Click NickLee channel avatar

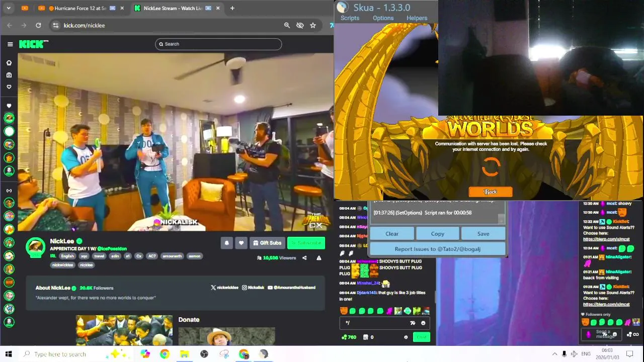(35, 246)
